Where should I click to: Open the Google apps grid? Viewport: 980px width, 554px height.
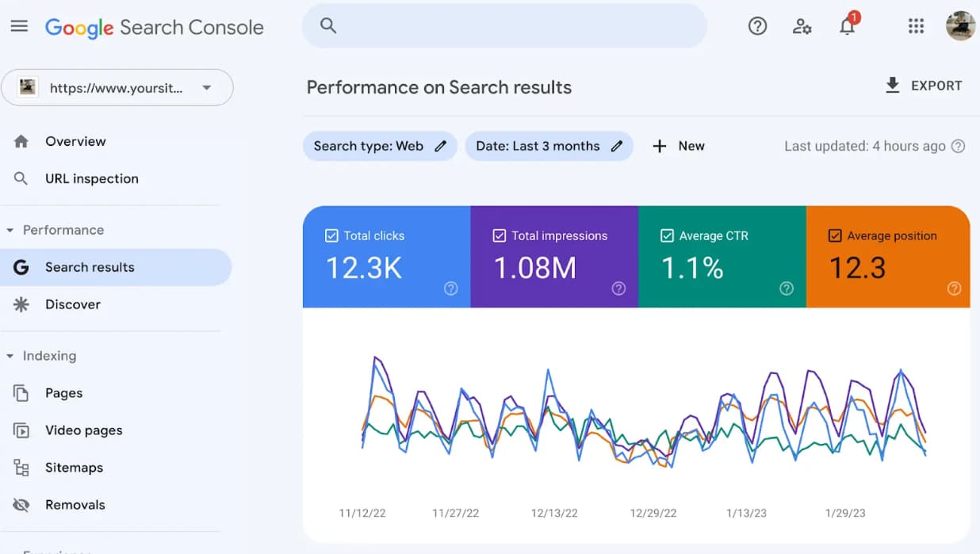[916, 26]
